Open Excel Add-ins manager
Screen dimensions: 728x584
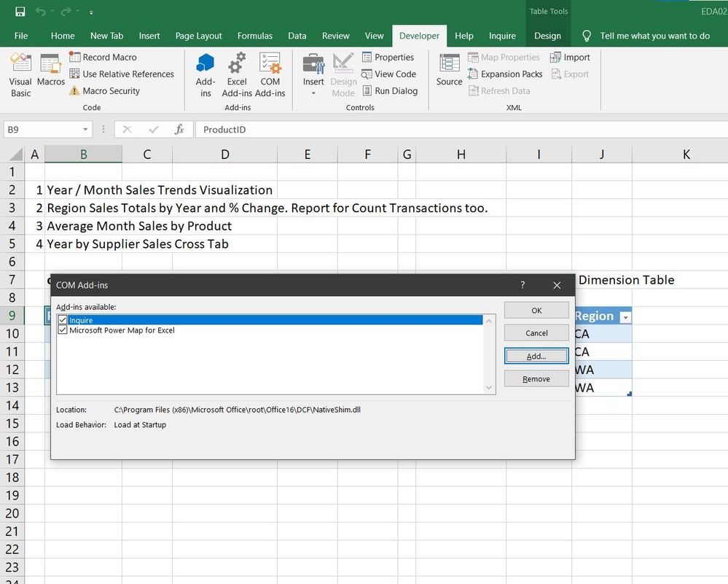click(237, 75)
